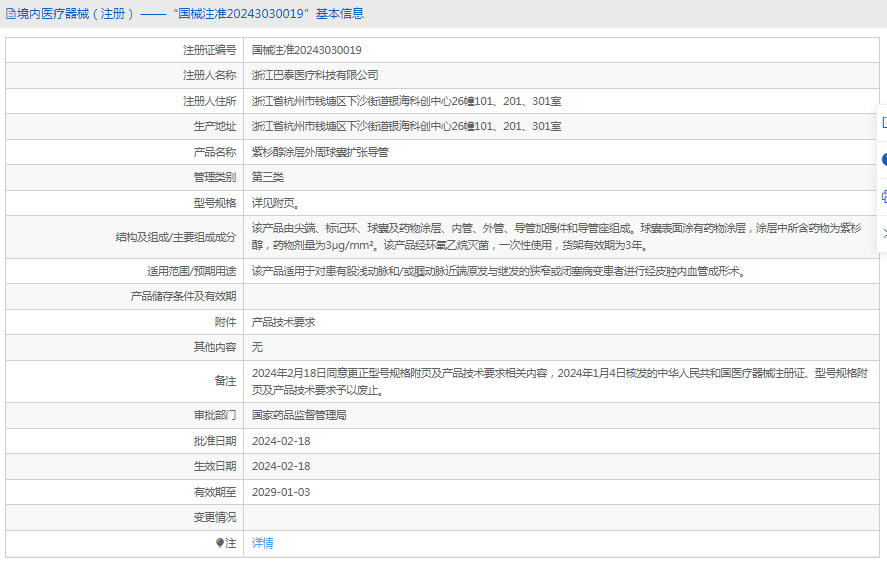
Task: Click the 详见附页。 value
Action: [275, 203]
